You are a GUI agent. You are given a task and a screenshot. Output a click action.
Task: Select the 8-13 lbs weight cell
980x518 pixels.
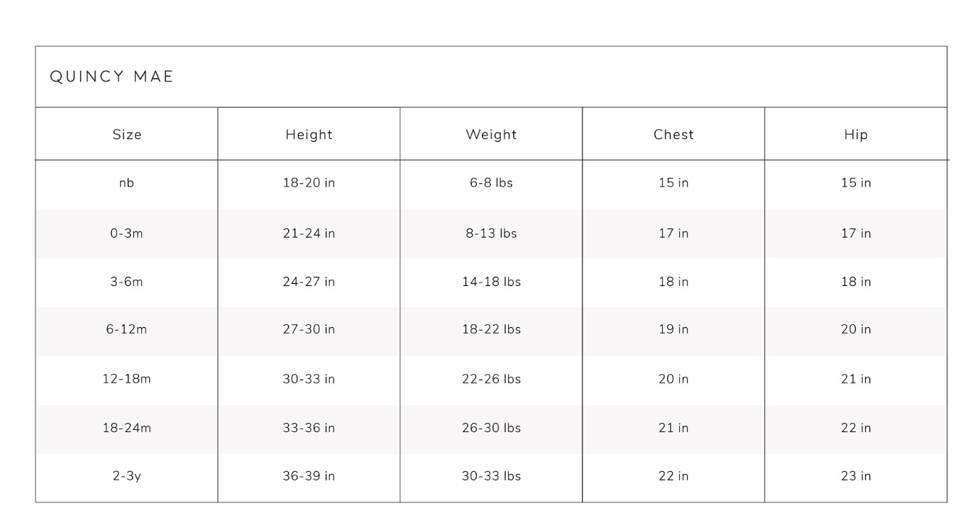coord(491,233)
